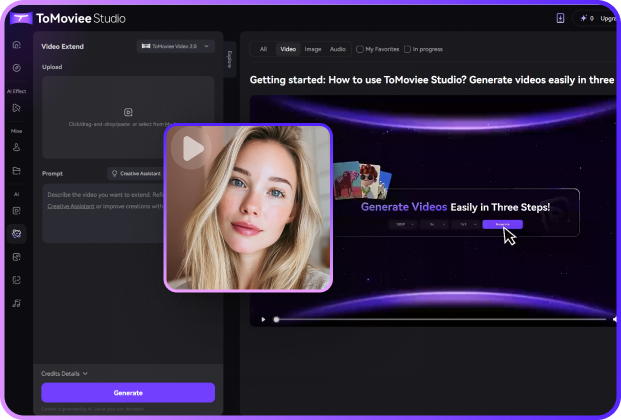Open the credits sparkle counter
The height and width of the screenshot is (420, 621).
[x=587, y=18]
